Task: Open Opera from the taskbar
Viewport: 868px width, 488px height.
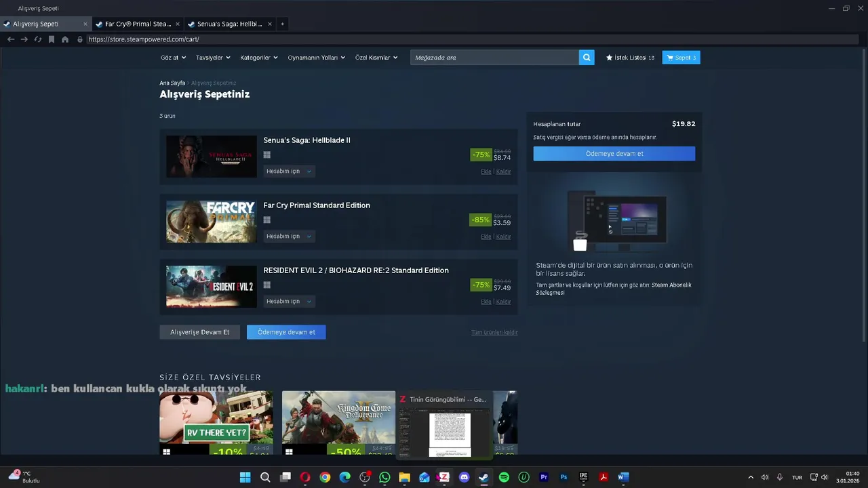Action: 305,477
